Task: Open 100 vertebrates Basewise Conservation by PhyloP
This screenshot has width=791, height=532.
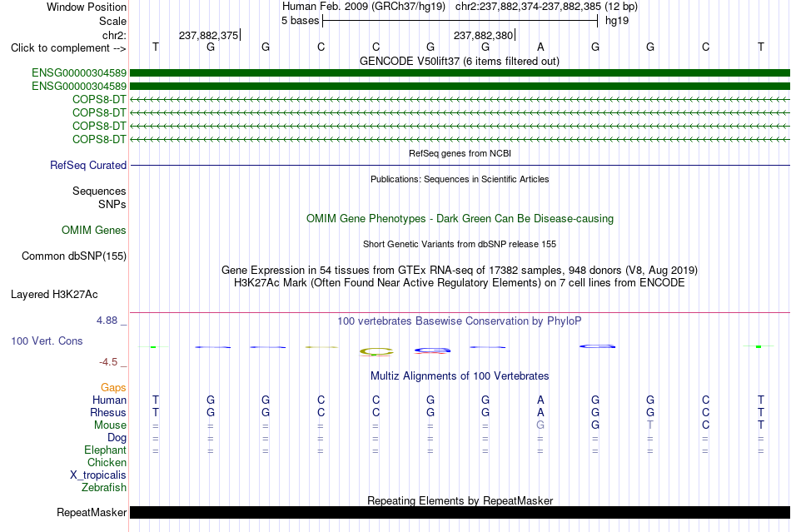Action: point(460,321)
